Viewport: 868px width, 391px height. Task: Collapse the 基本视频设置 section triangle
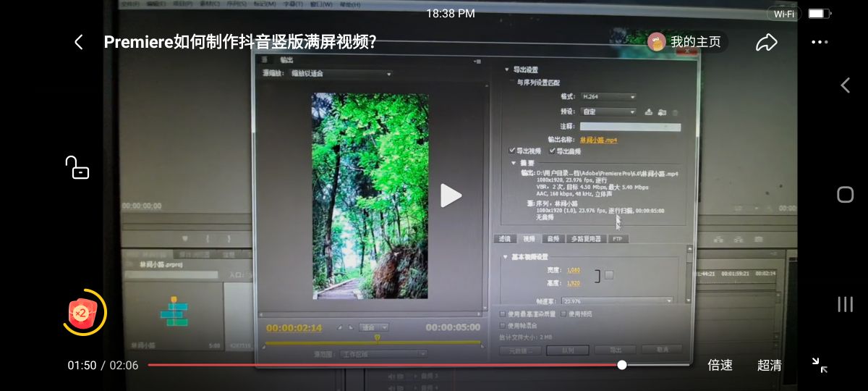505,257
